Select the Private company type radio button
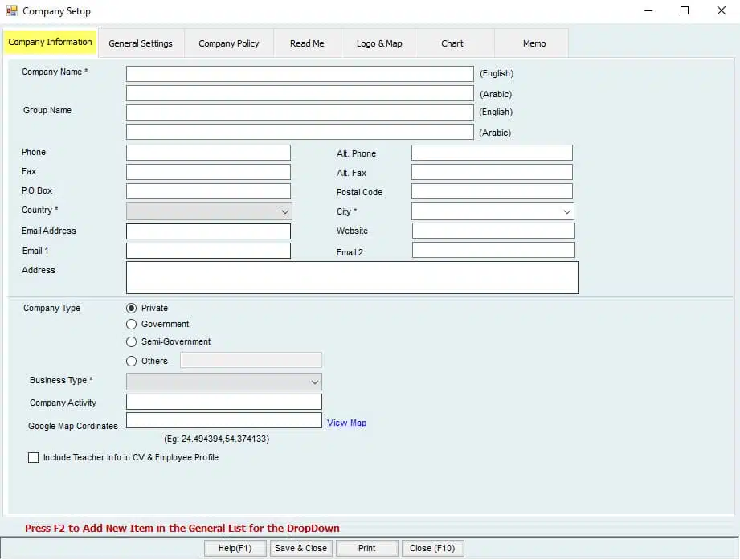Viewport: 740px width, 560px height. [132, 308]
